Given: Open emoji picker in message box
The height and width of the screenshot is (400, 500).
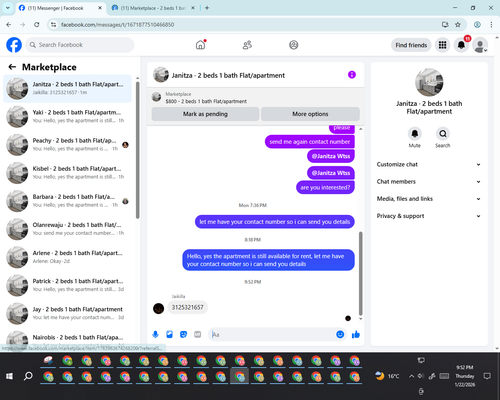Looking at the screenshot, I should (340, 334).
